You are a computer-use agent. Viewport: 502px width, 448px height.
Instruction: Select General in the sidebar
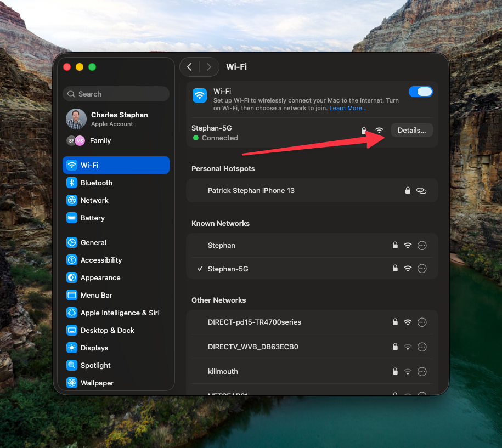tap(93, 242)
